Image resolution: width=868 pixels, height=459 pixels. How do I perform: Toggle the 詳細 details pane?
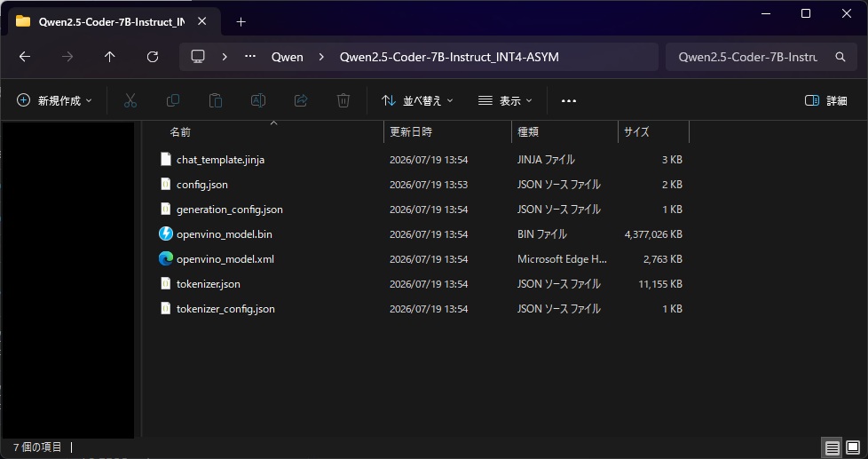point(826,100)
